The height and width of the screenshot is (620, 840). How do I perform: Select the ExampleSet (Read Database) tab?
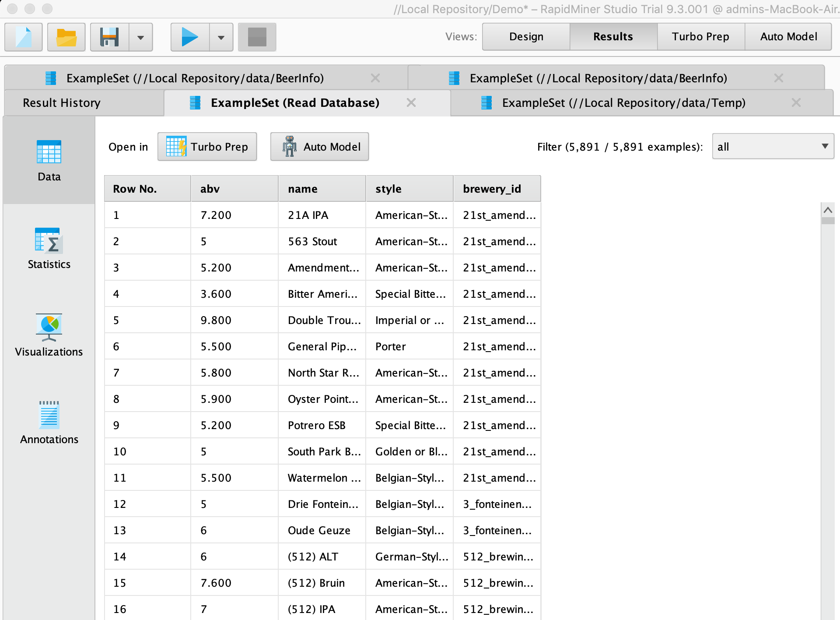coord(294,102)
